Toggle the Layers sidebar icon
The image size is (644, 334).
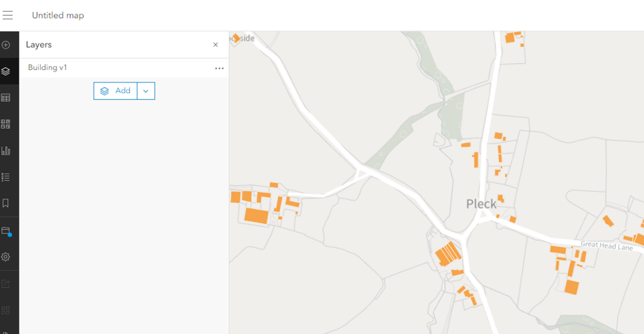click(6, 71)
